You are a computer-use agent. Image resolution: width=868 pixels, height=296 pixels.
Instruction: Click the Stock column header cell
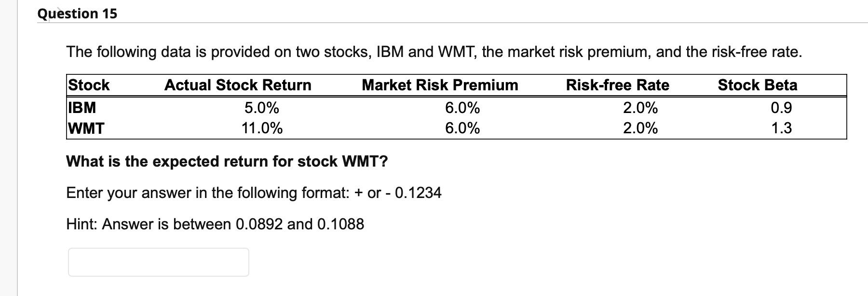[x=89, y=85]
